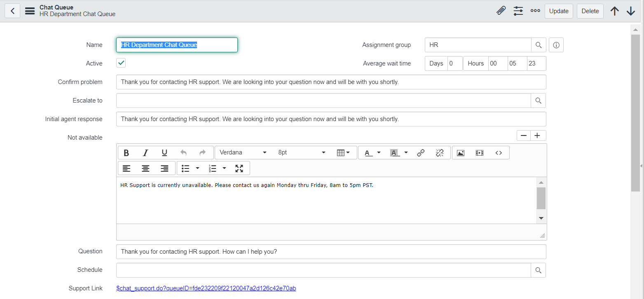644x299 pixels.
Task: Click the Escalate to field
Action: point(323,100)
